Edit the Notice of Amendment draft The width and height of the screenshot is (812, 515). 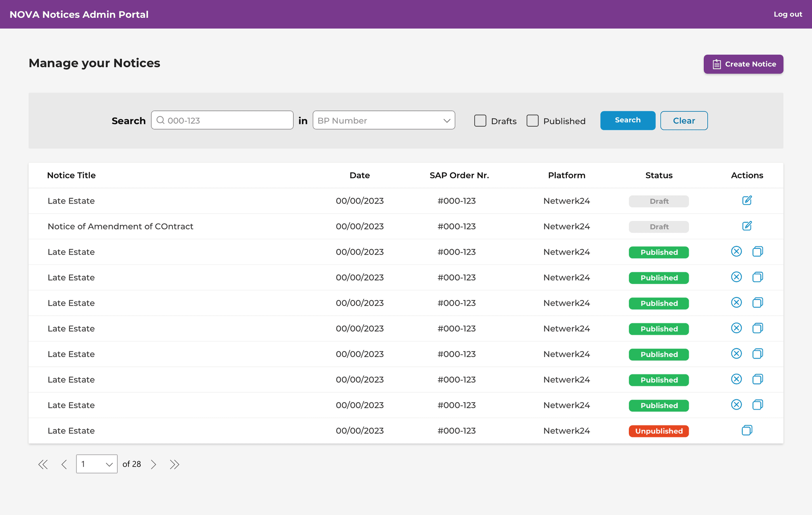[747, 226]
